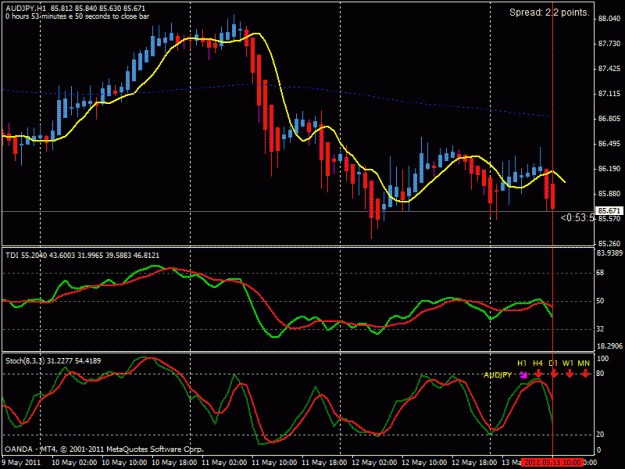Click the '11 May 18:00' time label
The height and width of the screenshot is (469, 625).
coord(324,463)
